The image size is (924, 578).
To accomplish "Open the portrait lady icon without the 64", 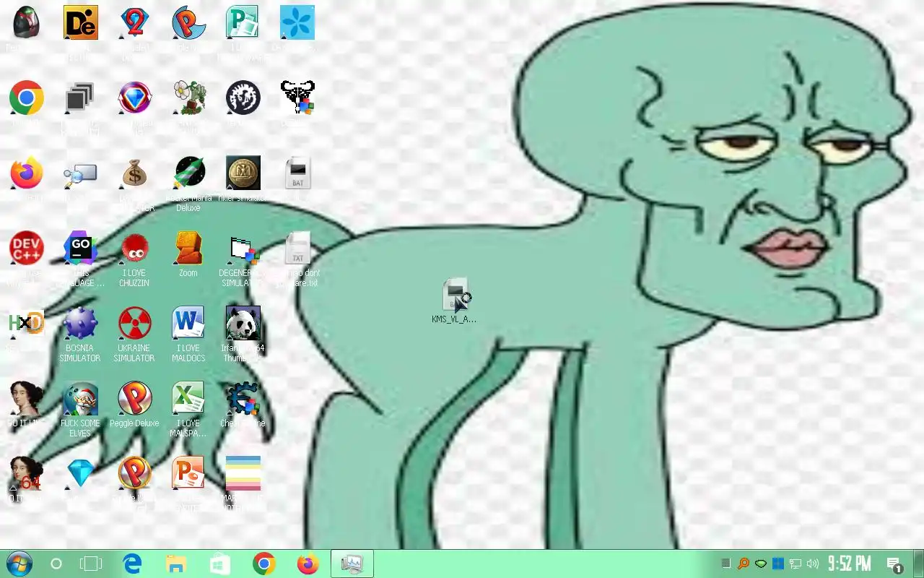I will pos(27,399).
